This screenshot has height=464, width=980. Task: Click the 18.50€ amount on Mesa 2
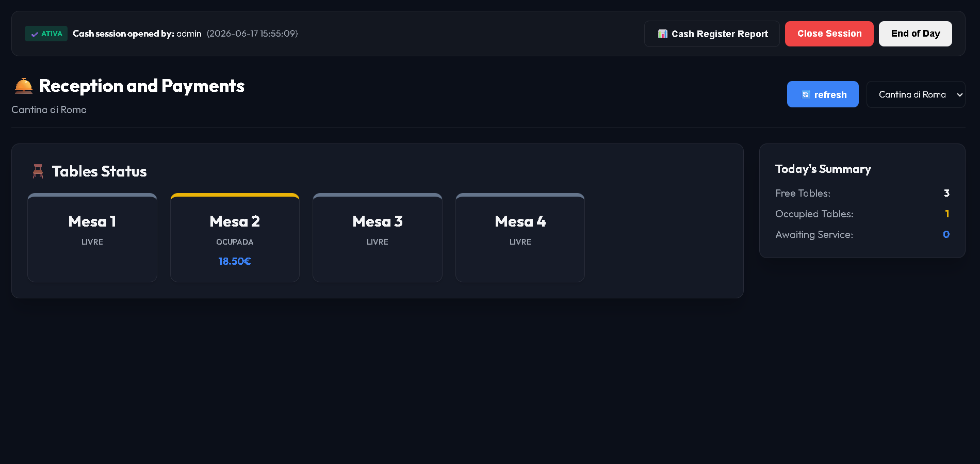[235, 261]
